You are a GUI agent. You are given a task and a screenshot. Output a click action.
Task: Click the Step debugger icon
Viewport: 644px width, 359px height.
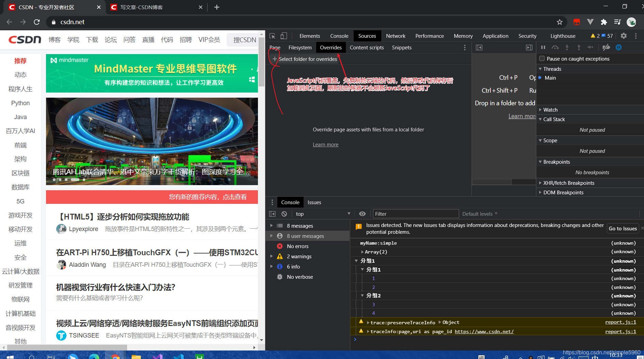[x=590, y=47]
